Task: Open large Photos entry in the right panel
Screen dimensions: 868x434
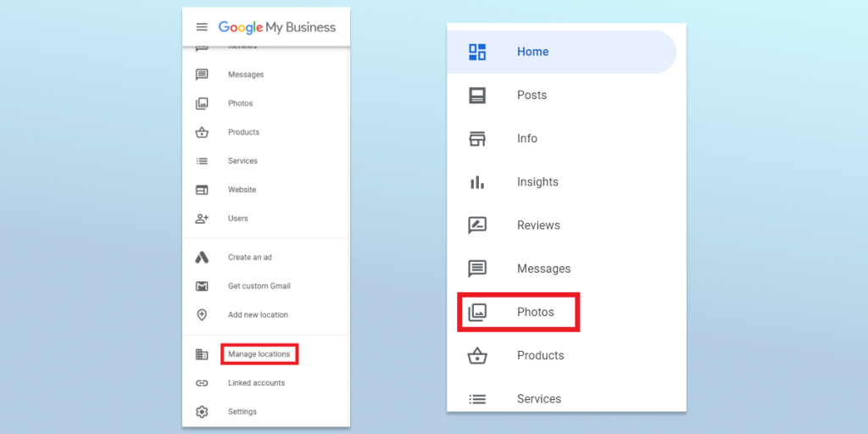Action: (x=536, y=312)
